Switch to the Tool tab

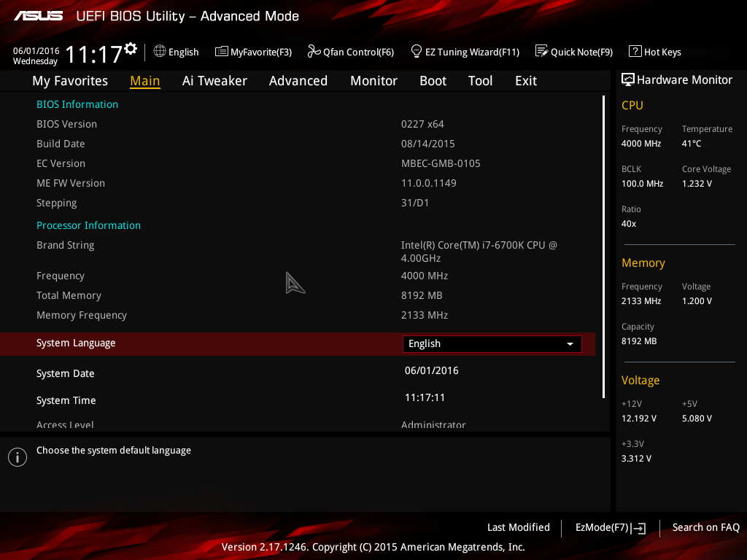[480, 81]
